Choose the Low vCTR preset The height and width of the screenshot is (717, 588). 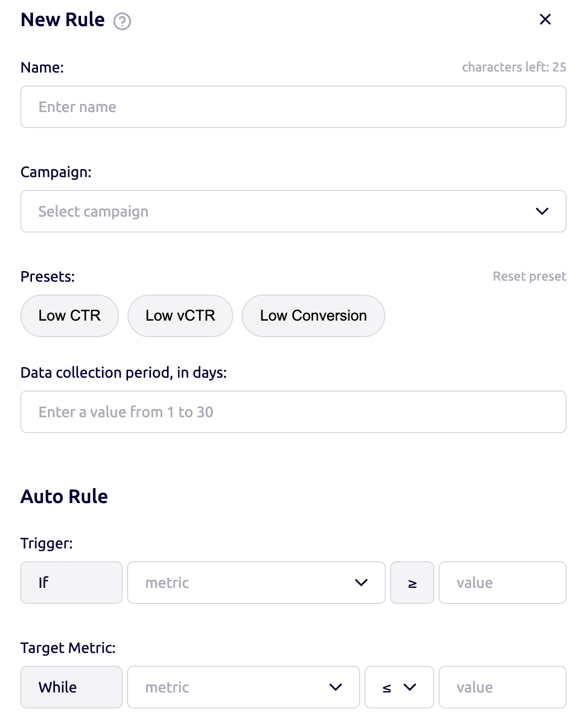coord(180,316)
